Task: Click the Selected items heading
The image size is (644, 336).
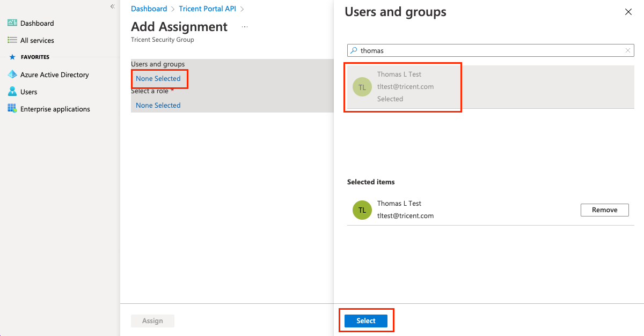Action: click(371, 182)
